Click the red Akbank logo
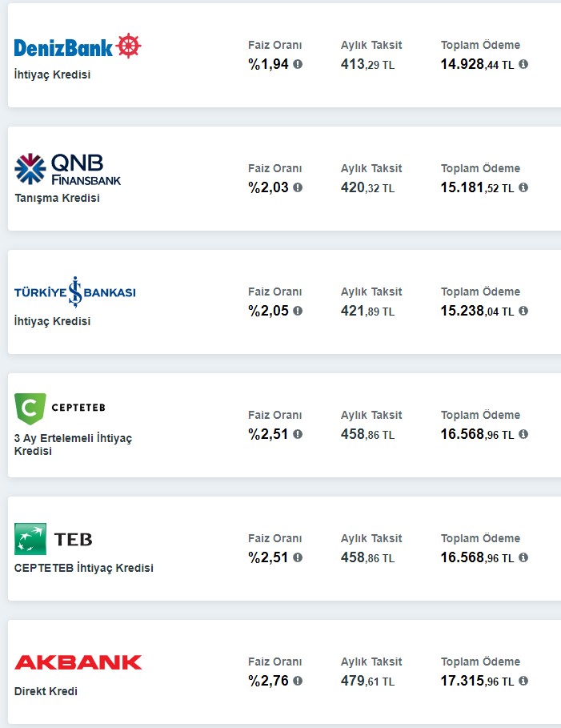561x728 pixels. click(x=78, y=662)
